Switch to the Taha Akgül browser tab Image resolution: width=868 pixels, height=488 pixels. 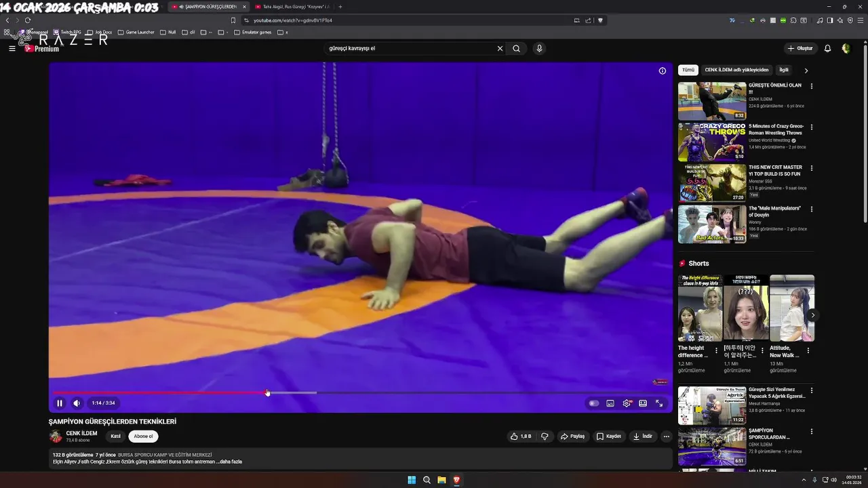coord(292,7)
